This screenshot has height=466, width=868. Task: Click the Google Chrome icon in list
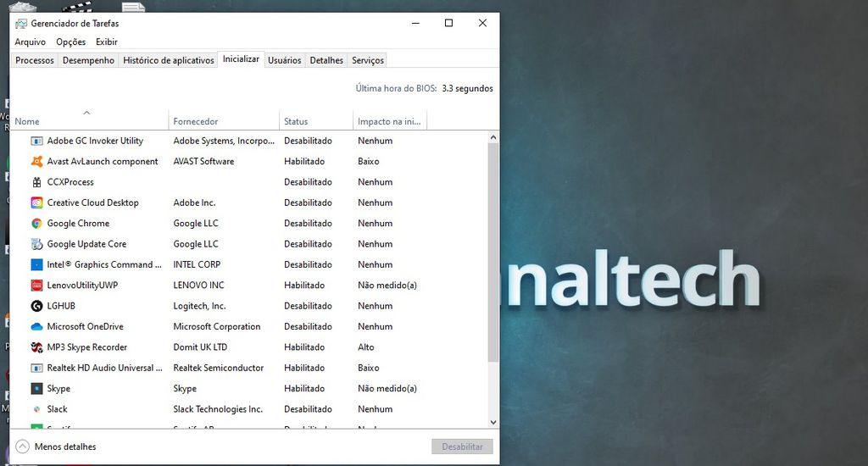click(36, 224)
